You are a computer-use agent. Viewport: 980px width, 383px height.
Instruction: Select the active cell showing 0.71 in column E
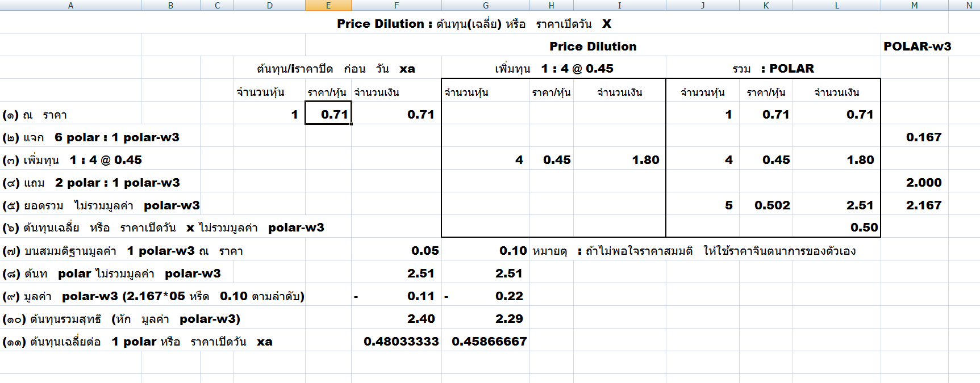coord(328,113)
